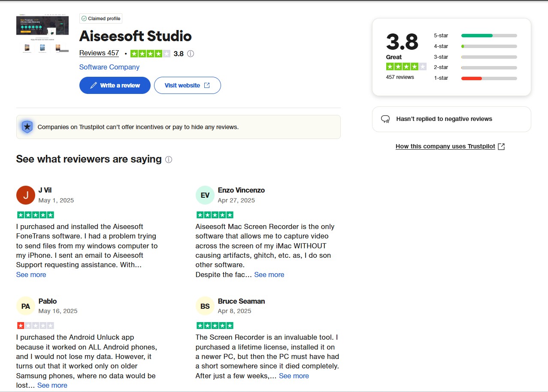Filter reviews by the 2-star bar
The height and width of the screenshot is (392, 548).
coord(489,68)
